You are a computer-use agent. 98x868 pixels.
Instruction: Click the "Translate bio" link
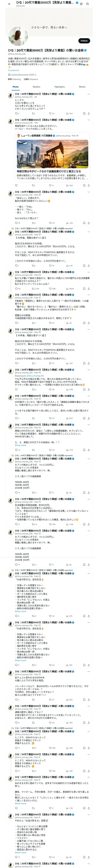pos(14,70)
